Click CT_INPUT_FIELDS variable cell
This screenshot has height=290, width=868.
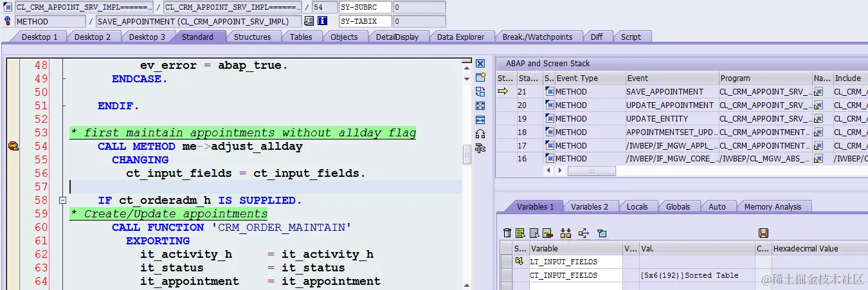pos(575,275)
